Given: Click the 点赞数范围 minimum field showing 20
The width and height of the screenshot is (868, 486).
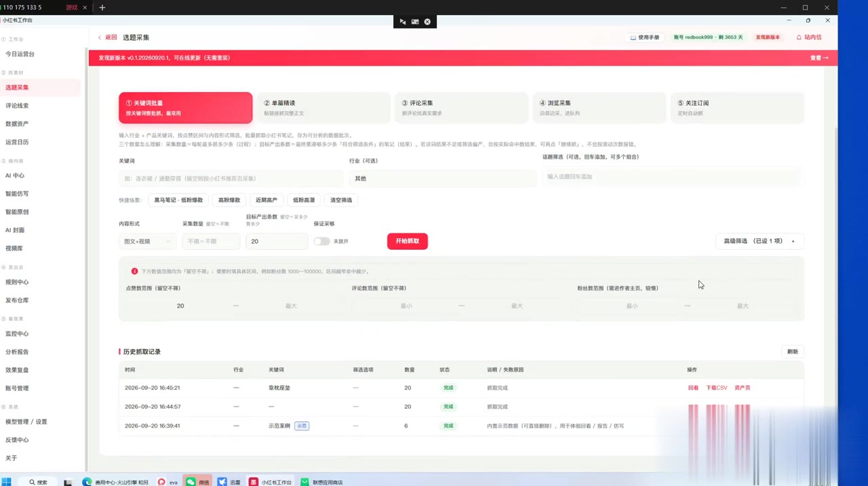Looking at the screenshot, I should click(180, 306).
